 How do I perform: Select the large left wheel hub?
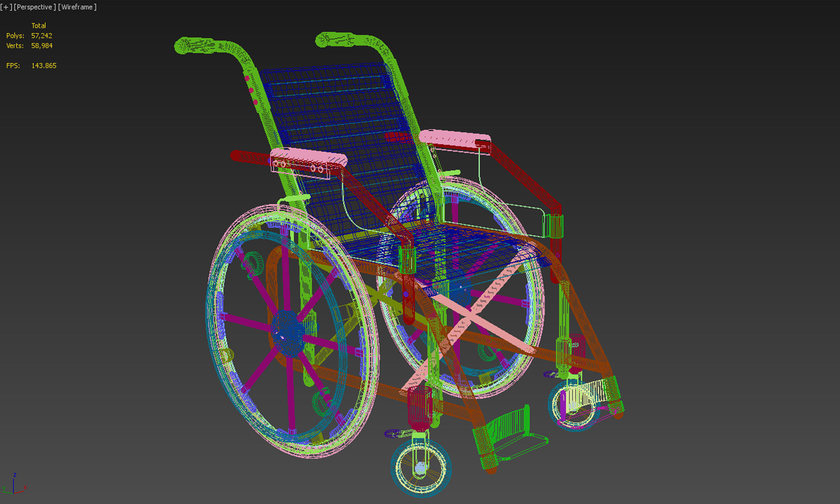pos(287,333)
